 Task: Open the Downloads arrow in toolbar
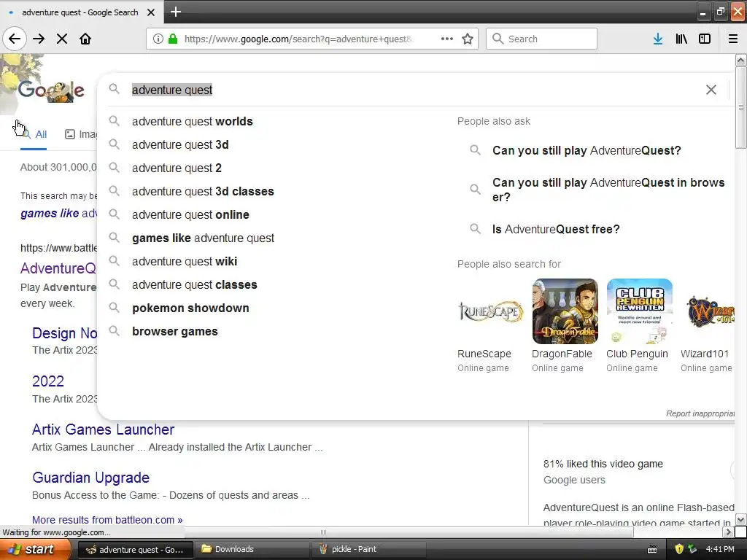pos(657,39)
